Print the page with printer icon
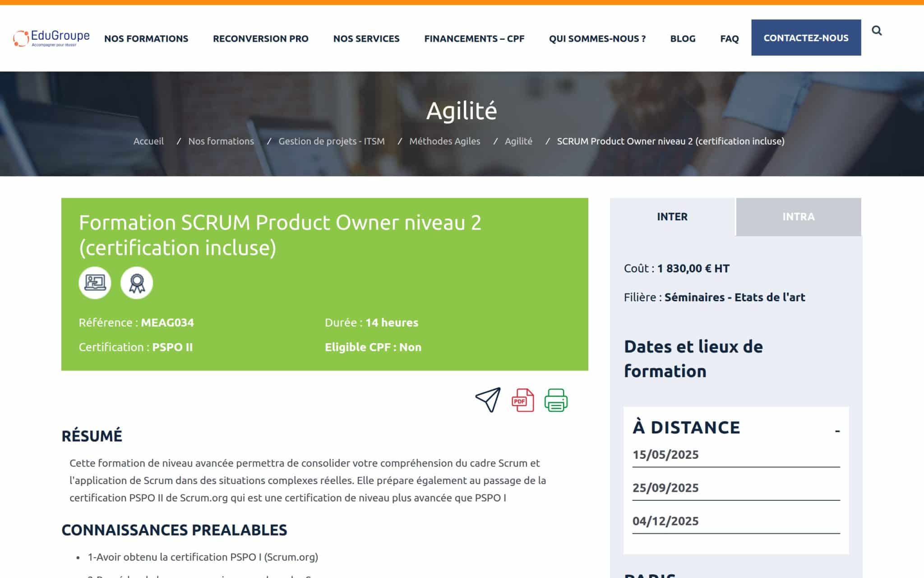 (556, 400)
